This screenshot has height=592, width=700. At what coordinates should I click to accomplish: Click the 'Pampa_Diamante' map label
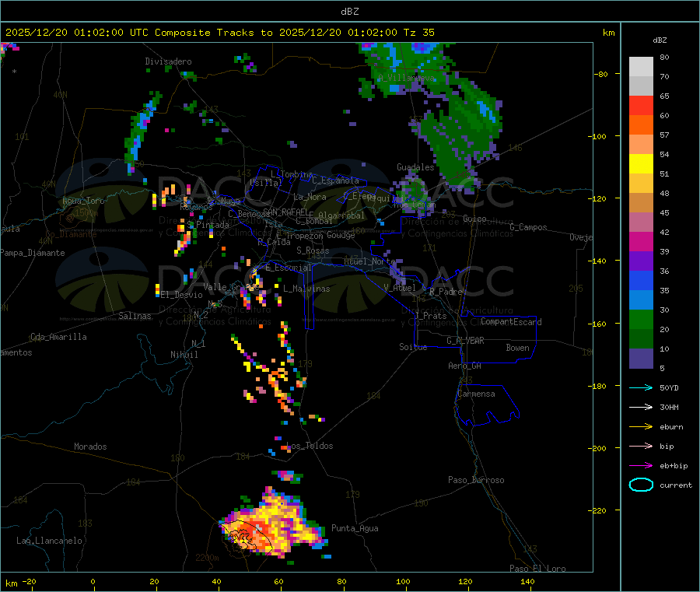[x=33, y=253]
